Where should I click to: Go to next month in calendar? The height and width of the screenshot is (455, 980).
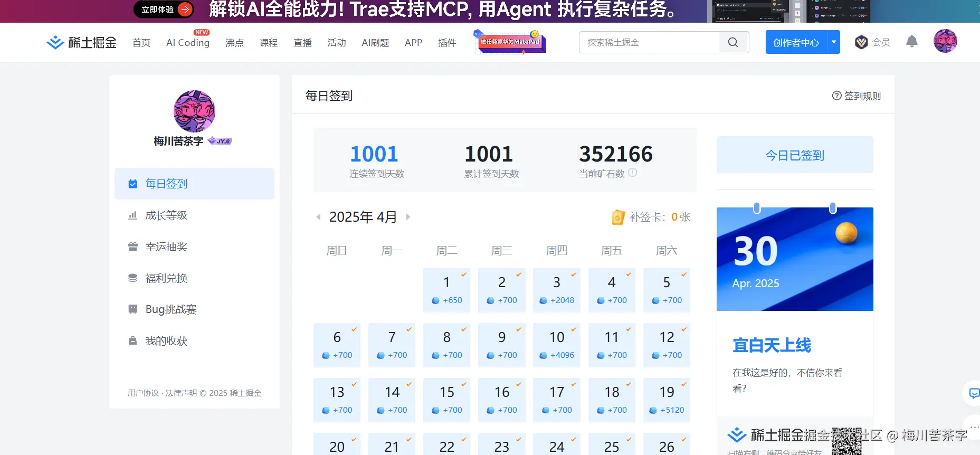point(408,217)
